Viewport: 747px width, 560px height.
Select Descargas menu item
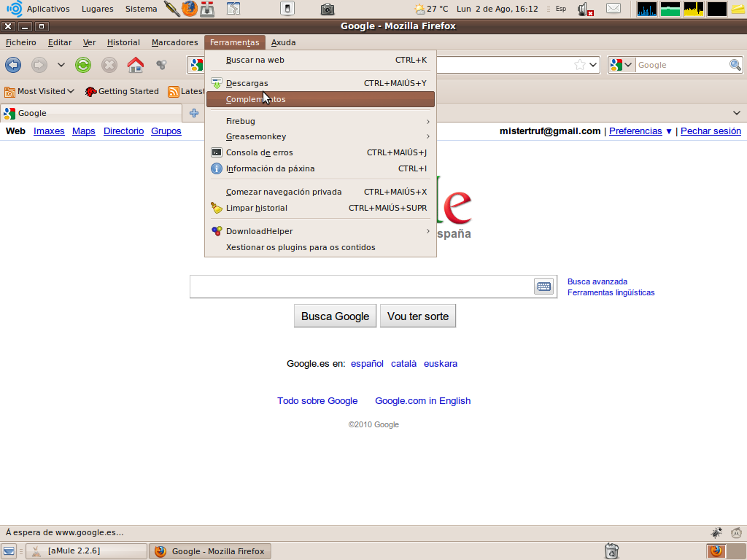(321, 83)
